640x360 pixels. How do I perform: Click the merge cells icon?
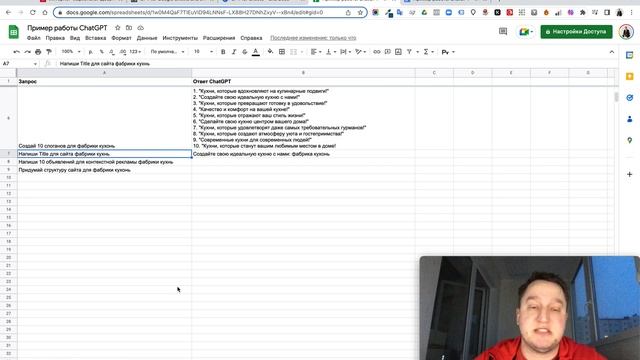tap(293, 52)
